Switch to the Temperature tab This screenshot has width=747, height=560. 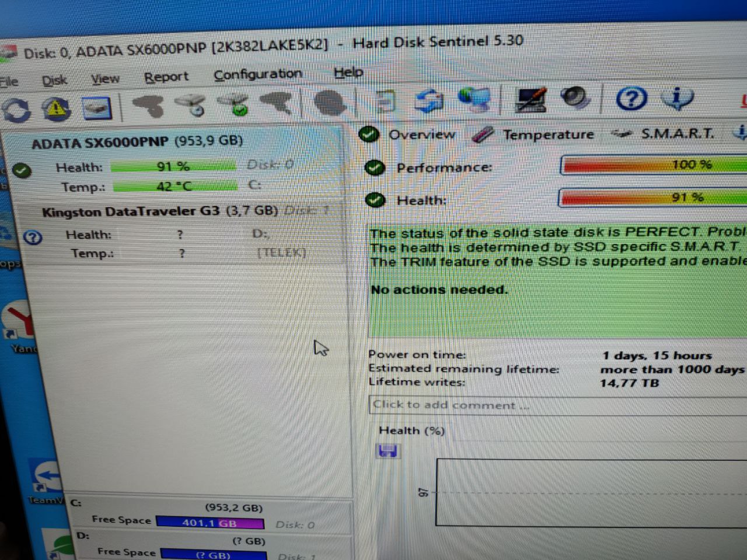pos(533,134)
